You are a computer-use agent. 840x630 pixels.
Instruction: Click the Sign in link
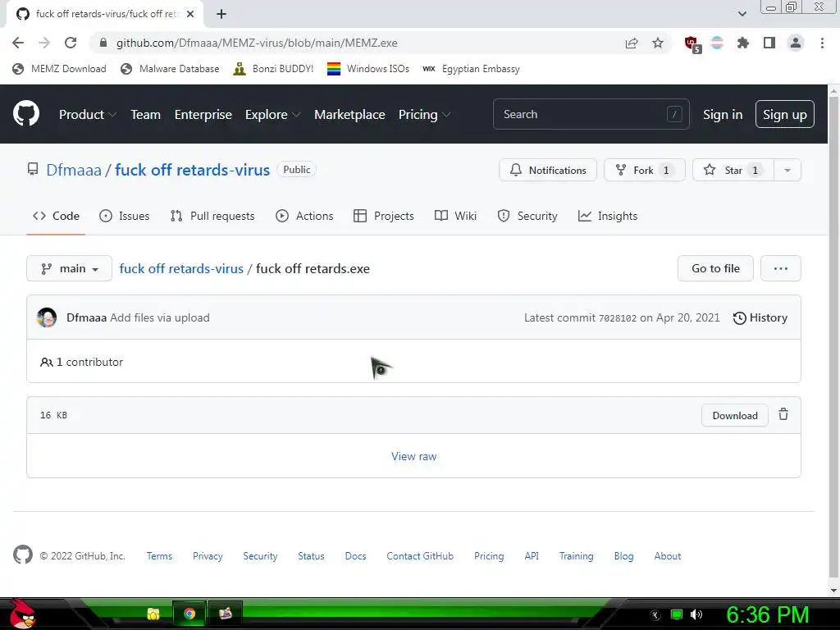[723, 114]
